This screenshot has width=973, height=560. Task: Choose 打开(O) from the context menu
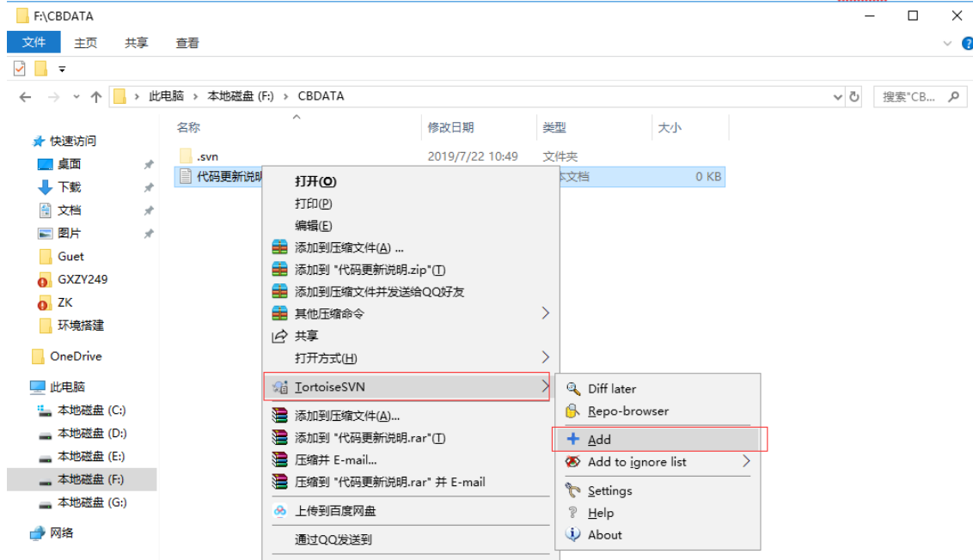pos(411,181)
